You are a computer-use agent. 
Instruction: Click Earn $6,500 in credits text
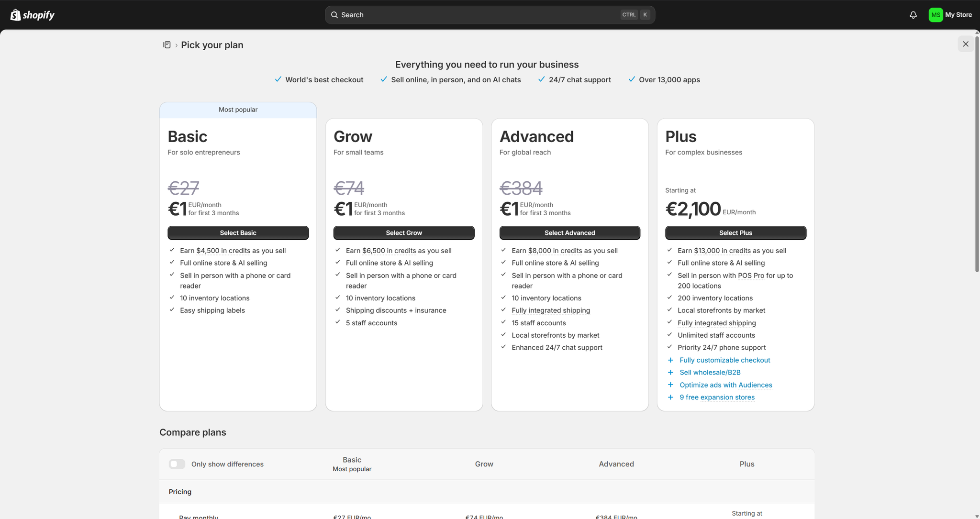(399, 251)
